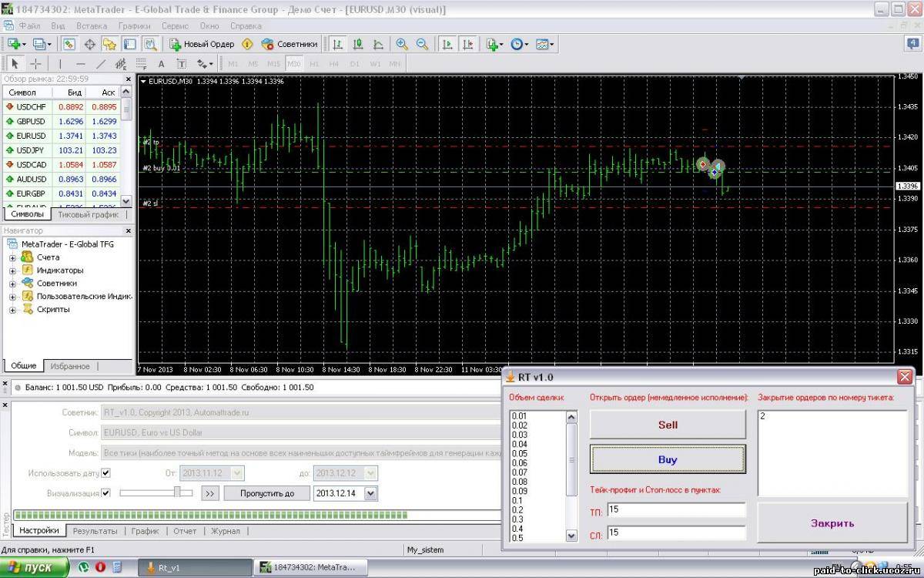Viewport: 924px width, 578px height.
Task: Click the 'Закрыть' button in RT v1.0
Action: 832,523
